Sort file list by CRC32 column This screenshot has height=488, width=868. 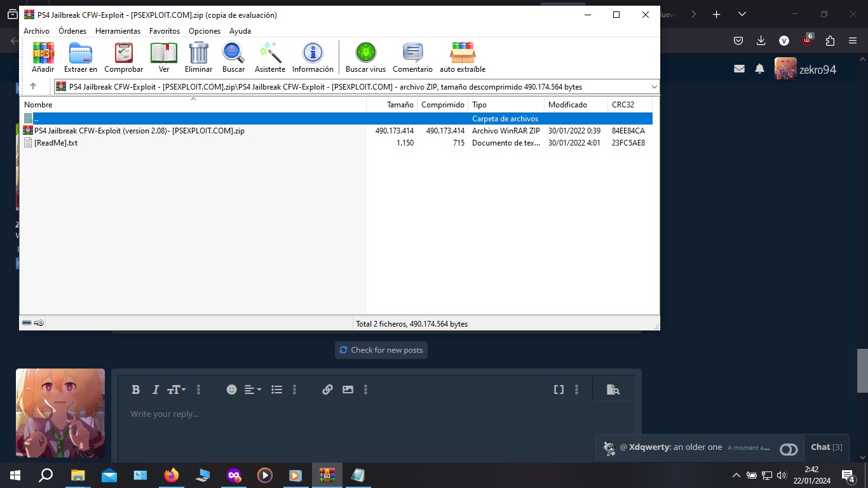[x=630, y=105]
